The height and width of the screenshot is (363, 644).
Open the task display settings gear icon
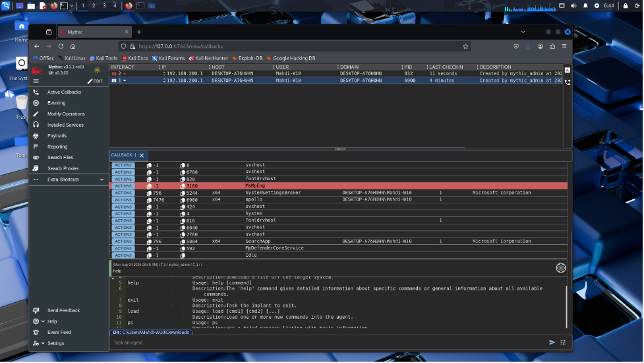coord(561,269)
